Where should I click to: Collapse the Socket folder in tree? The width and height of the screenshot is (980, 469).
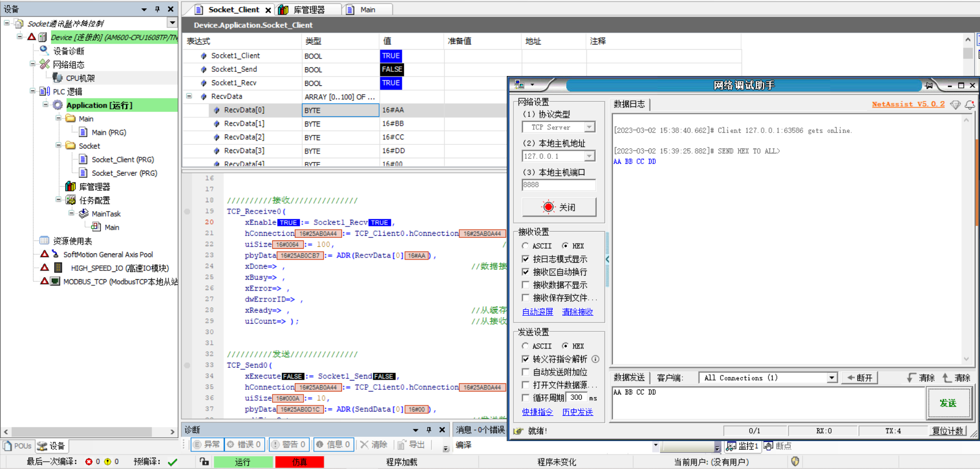58,146
